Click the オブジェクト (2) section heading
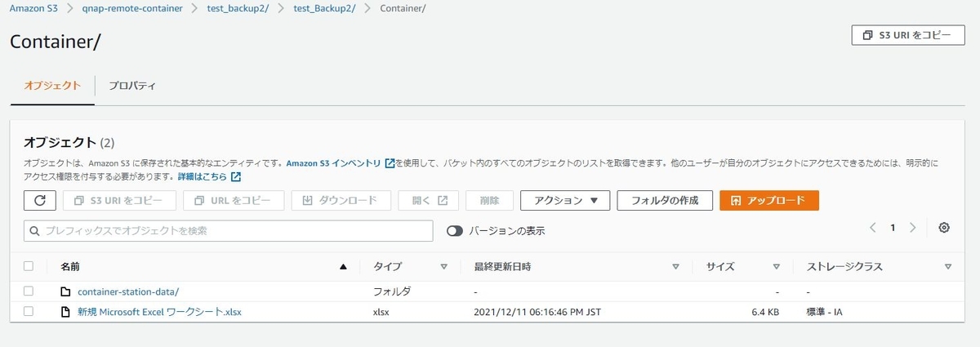This screenshot has height=347, width=980. (69, 142)
